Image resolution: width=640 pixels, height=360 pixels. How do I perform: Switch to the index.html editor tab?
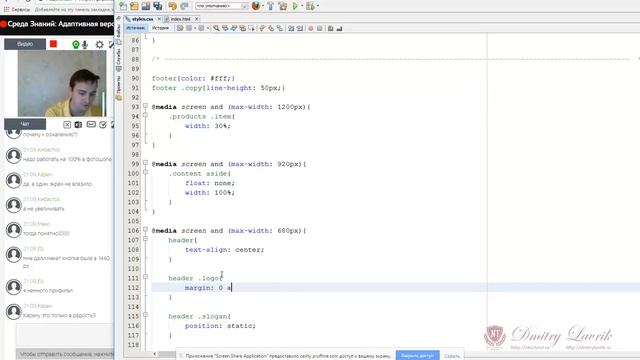click(180, 19)
